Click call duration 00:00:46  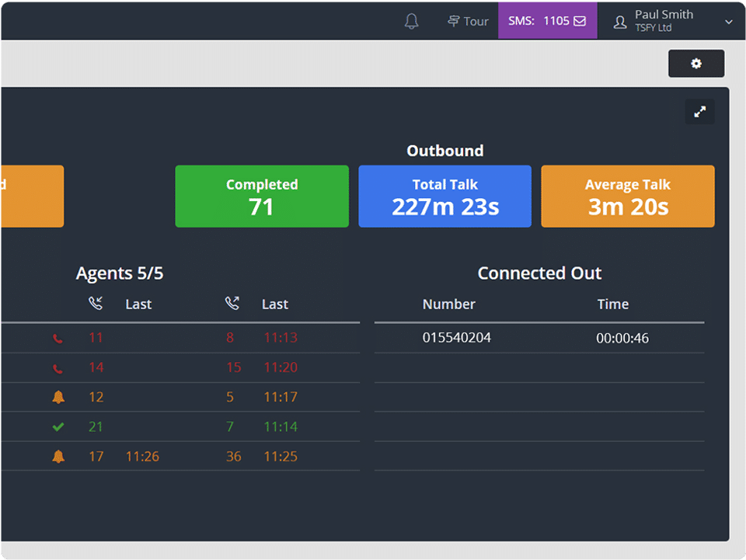(x=622, y=338)
